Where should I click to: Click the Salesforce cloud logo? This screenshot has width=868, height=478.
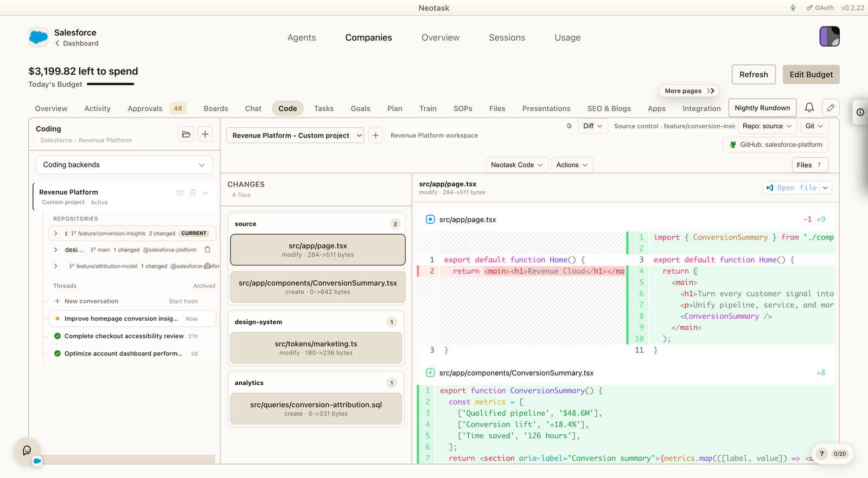(x=39, y=37)
